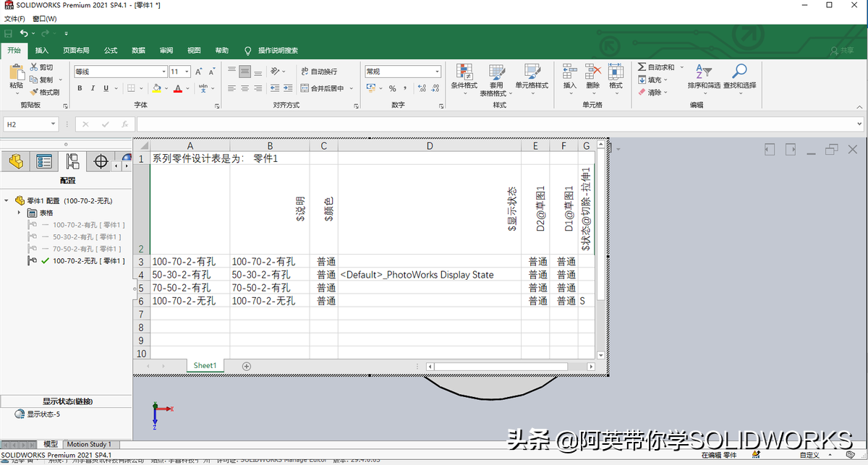Click into the formula bar input

[499, 124]
